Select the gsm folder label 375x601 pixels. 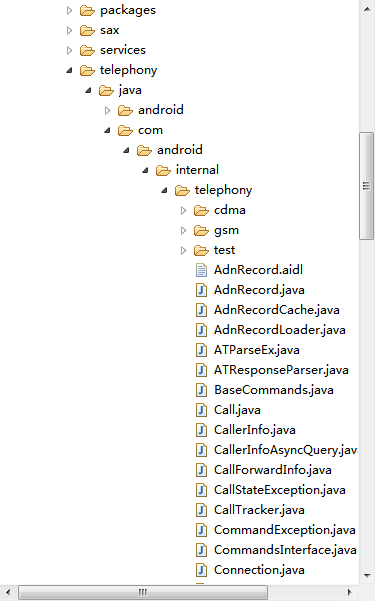[x=226, y=231]
